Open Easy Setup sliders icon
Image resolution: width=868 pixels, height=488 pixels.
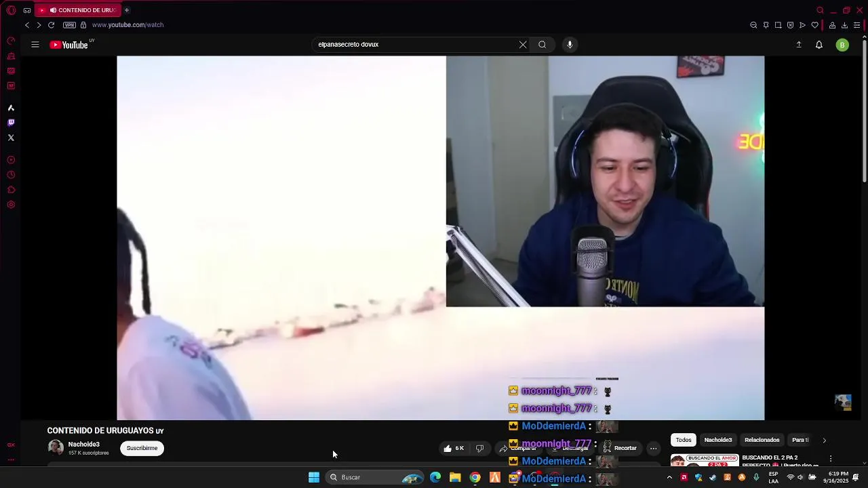coord(856,25)
